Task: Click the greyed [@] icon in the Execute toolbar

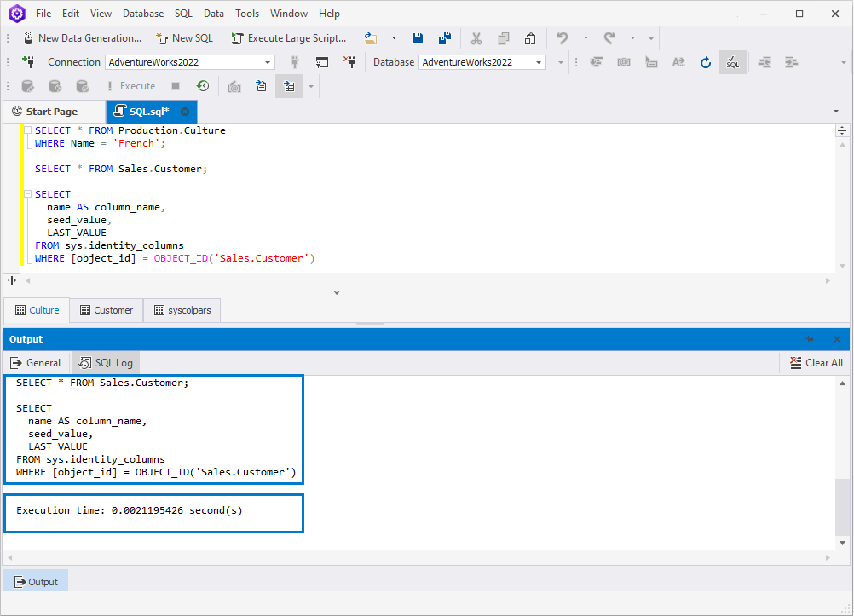Action: pos(234,86)
